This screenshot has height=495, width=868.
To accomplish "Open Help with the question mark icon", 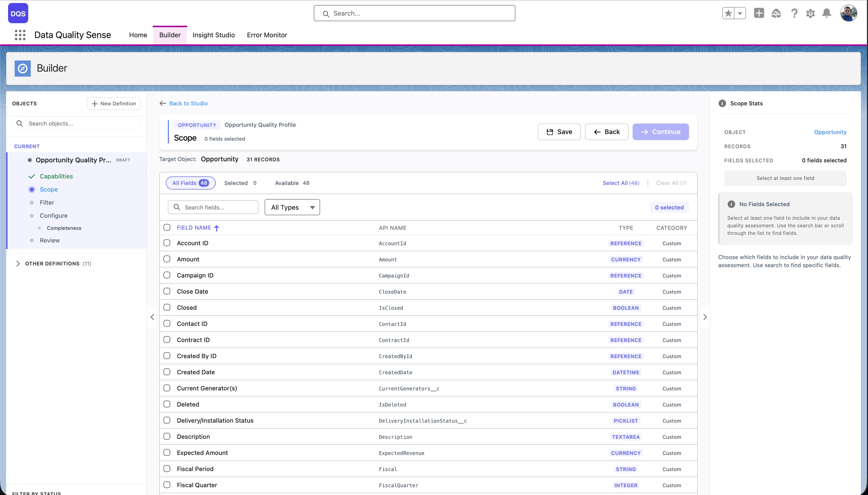I will (794, 13).
